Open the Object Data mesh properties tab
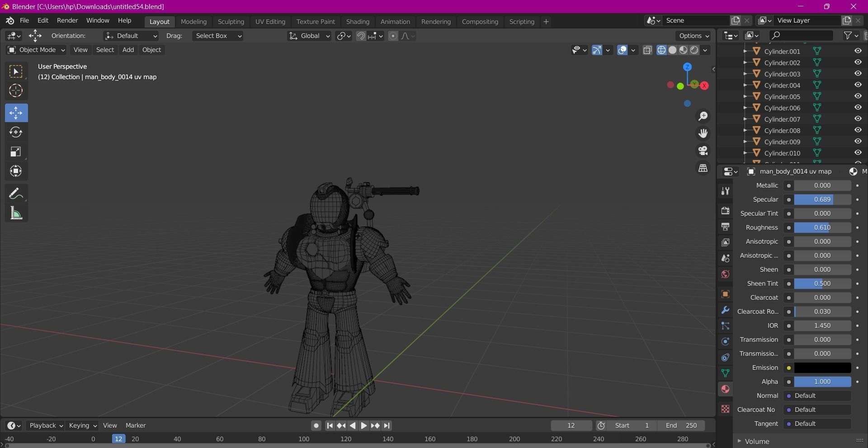868x448 pixels. point(725,373)
